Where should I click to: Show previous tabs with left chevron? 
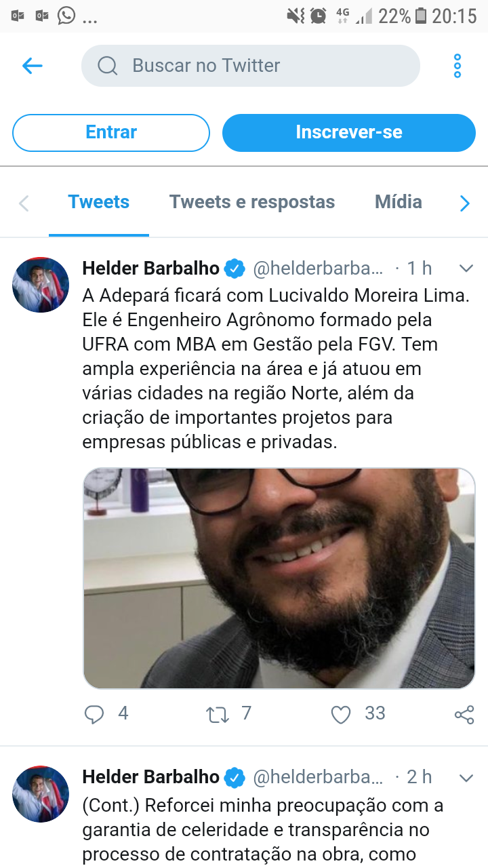point(24,203)
